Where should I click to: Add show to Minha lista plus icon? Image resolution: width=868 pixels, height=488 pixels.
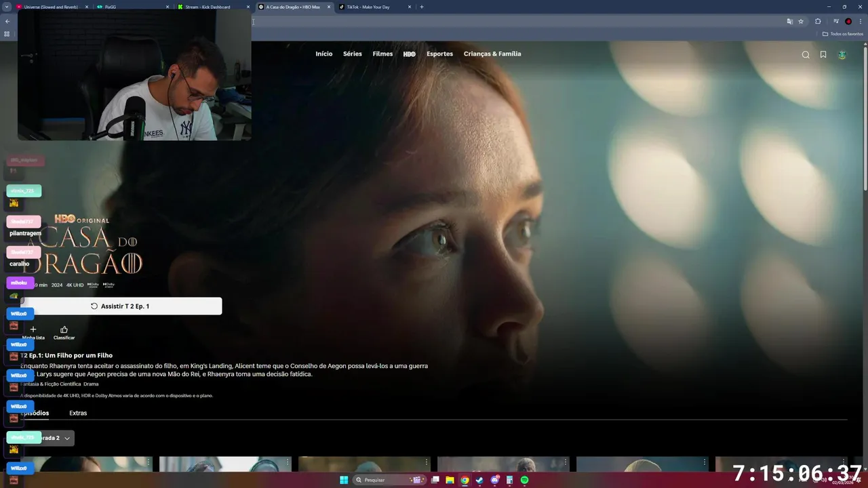(33, 329)
